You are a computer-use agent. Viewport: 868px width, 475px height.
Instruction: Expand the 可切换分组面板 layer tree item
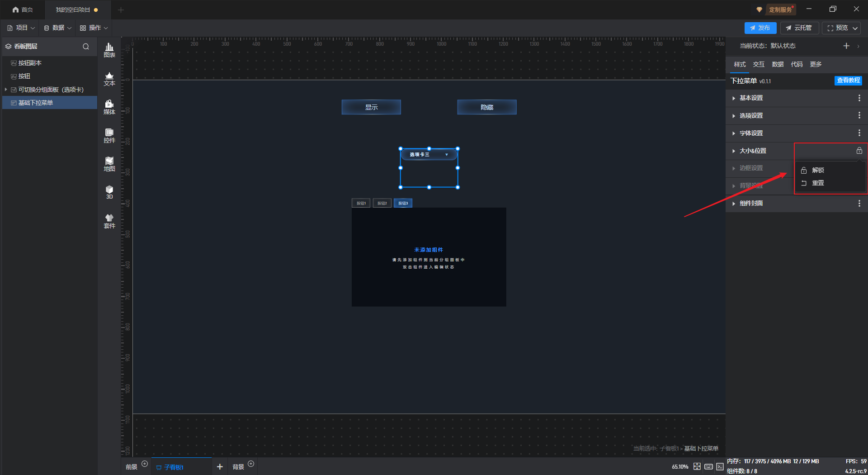point(6,90)
